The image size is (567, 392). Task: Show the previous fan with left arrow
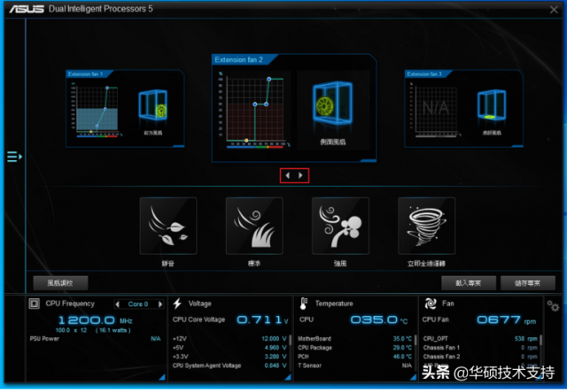tap(288, 175)
